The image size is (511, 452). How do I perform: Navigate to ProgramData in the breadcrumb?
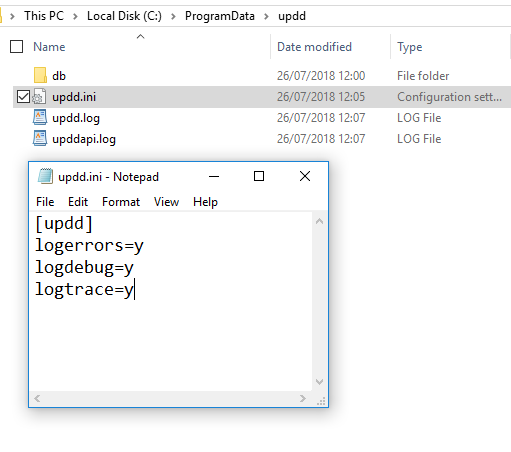click(x=220, y=16)
